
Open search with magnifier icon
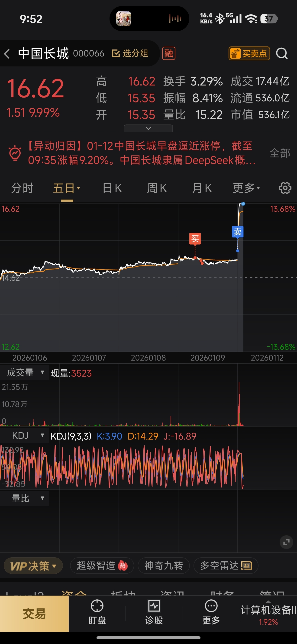tap(282, 53)
